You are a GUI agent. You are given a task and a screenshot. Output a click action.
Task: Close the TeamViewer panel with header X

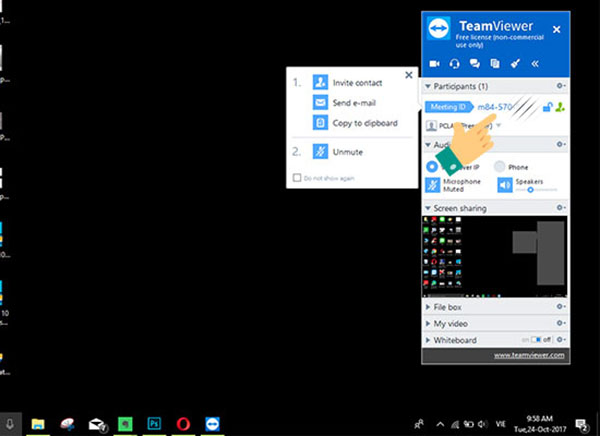(557, 29)
